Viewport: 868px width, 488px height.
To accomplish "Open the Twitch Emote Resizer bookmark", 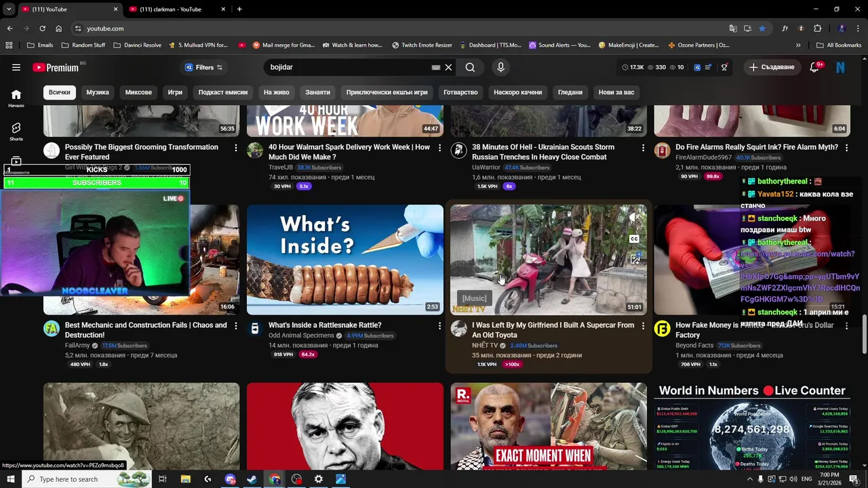I will (x=422, y=45).
